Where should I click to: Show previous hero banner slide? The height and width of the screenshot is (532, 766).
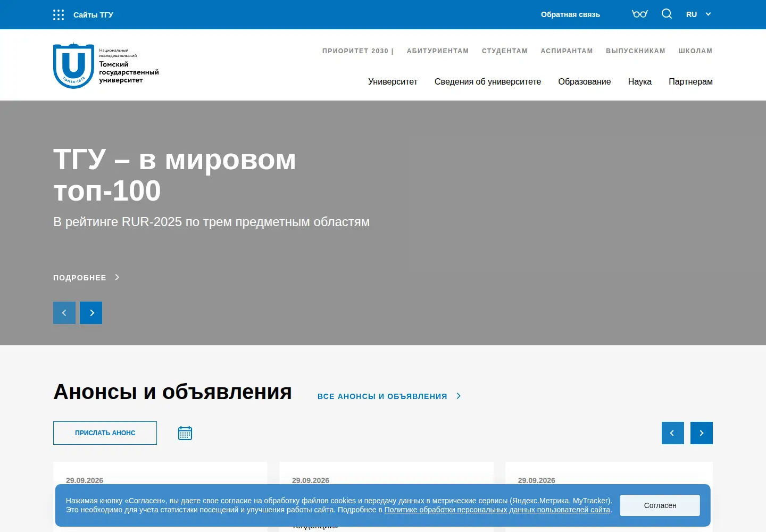(x=64, y=313)
